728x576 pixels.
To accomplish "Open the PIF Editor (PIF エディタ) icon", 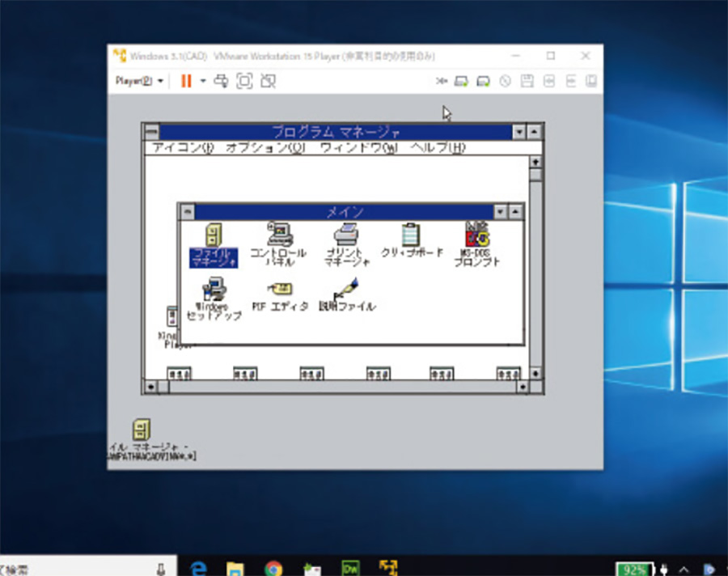I will click(x=280, y=289).
